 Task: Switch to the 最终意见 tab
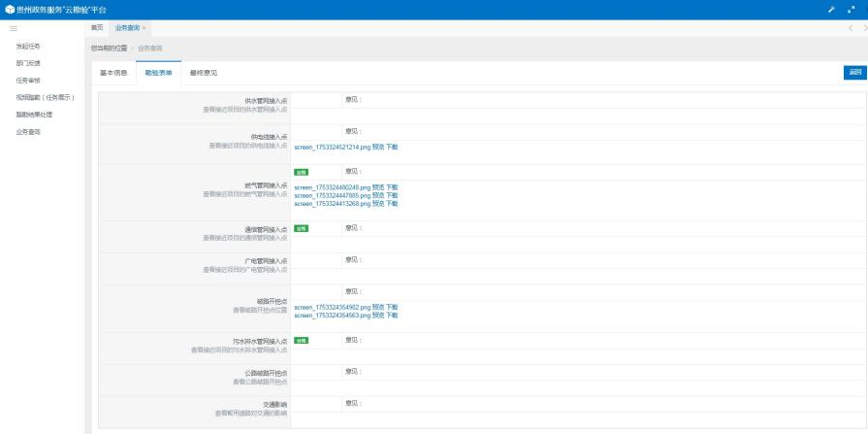pyautogui.click(x=204, y=73)
